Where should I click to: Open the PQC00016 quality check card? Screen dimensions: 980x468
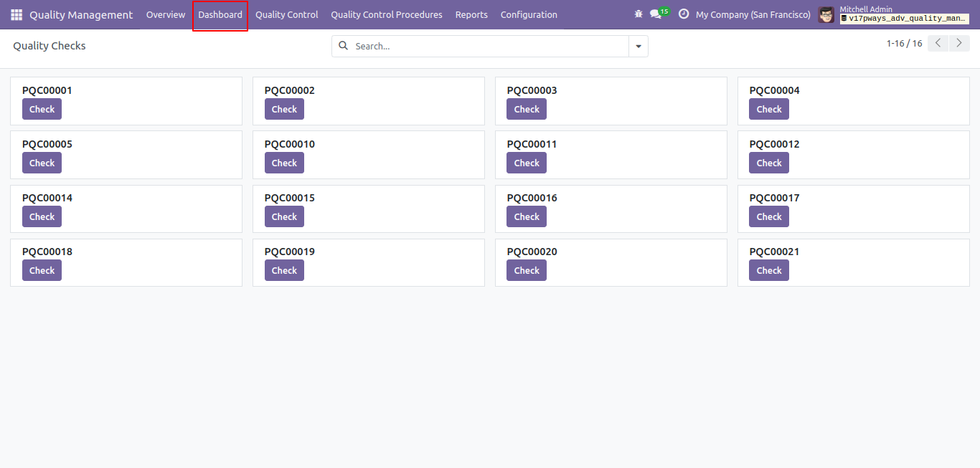point(611,209)
